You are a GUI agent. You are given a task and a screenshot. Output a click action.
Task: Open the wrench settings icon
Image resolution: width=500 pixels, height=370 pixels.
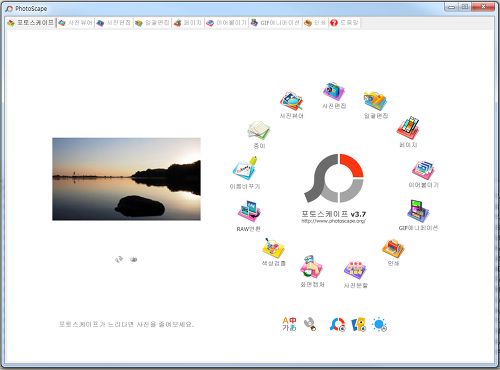310,324
